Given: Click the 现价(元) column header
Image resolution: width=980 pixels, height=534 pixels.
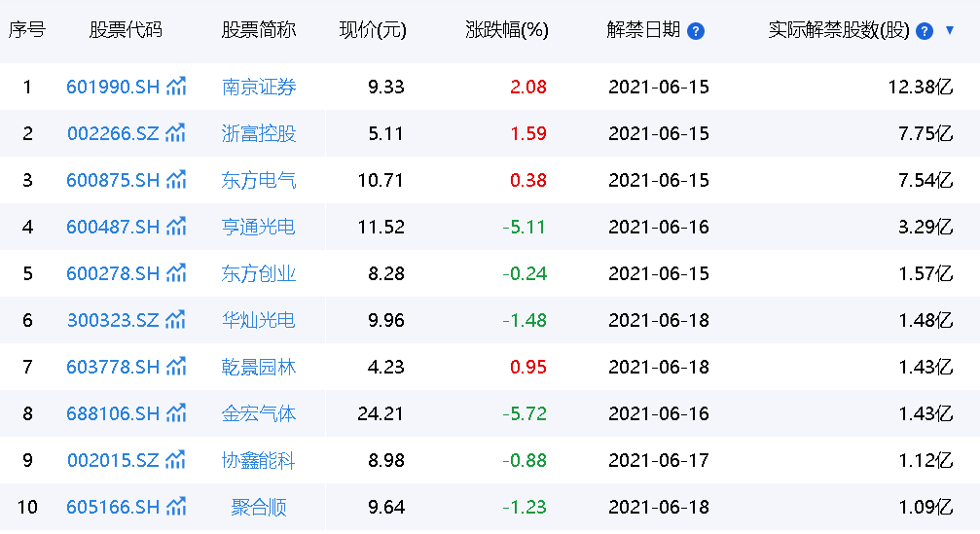Looking at the screenshot, I should pos(373,30).
